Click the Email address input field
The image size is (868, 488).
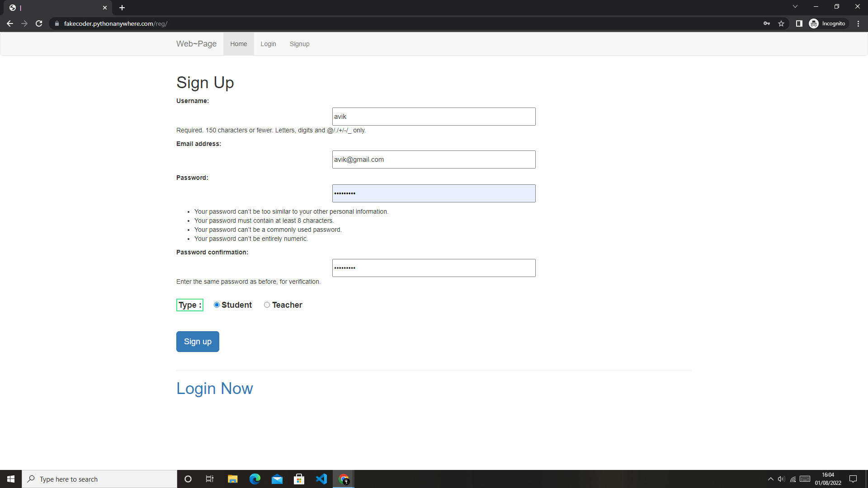click(434, 159)
